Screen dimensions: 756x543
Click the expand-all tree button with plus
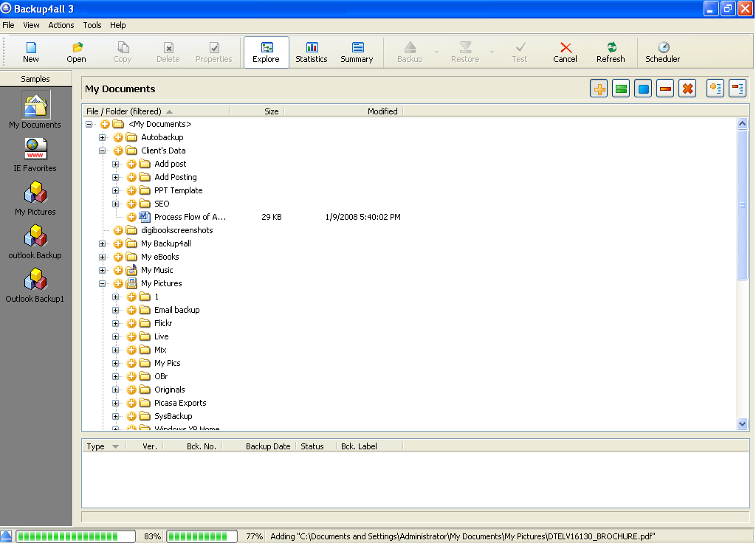(x=715, y=89)
